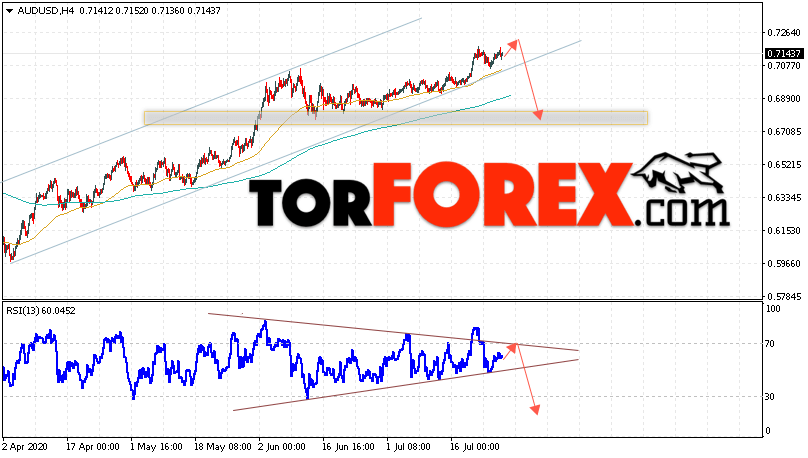This screenshot has height=458, width=808.
Task: Open the AUDUSD chart dropdown triangle
Action: coord(9,11)
